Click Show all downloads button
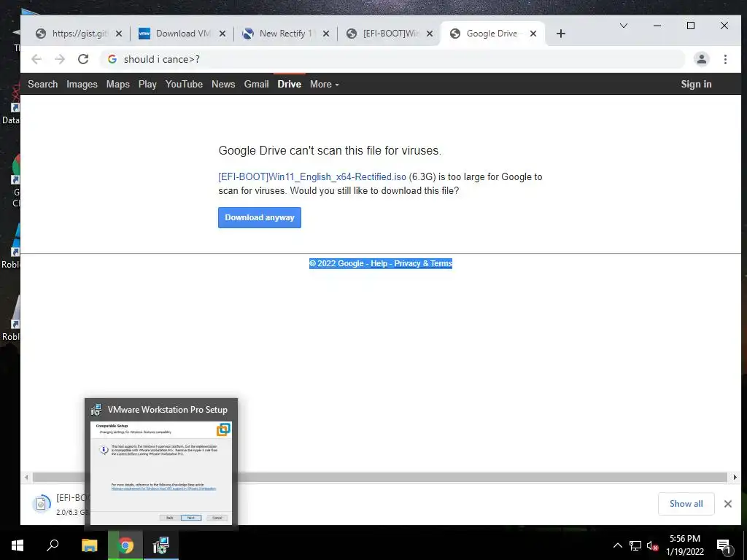Viewport: 747px width, 560px height. pos(686,504)
